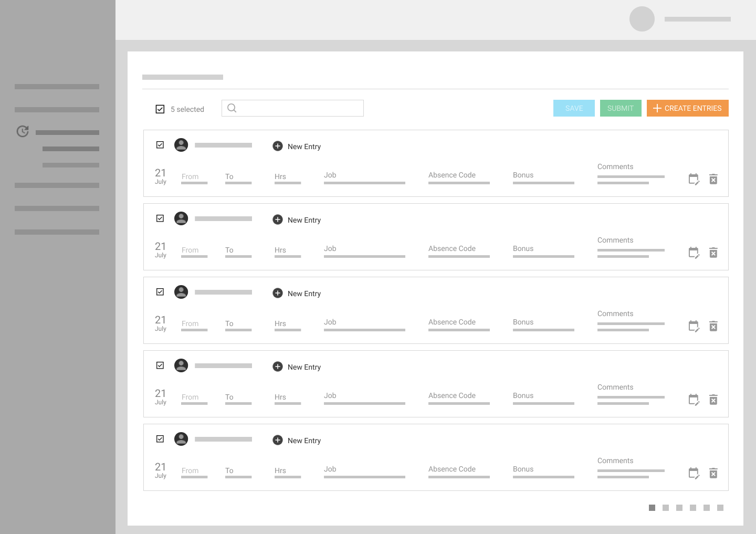The height and width of the screenshot is (534, 756).
Task: Open the Bonus field on second entry card
Action: 543,251
